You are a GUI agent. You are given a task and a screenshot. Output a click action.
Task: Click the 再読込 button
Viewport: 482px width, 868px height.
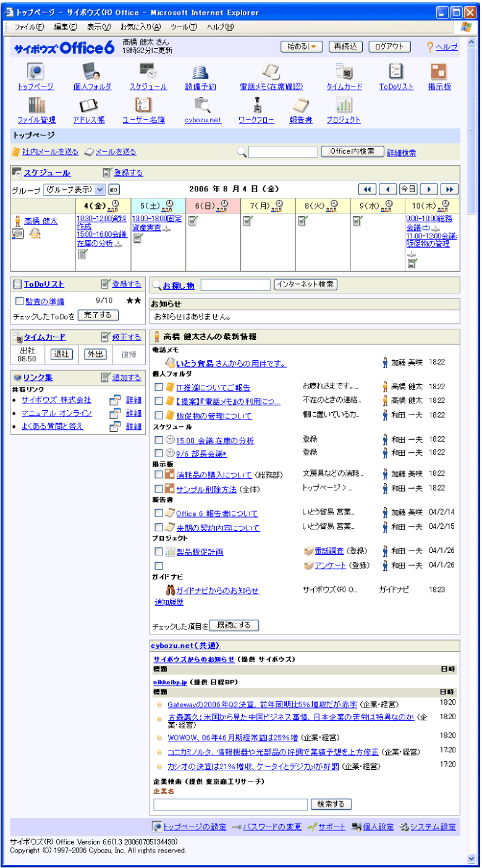coord(346,46)
